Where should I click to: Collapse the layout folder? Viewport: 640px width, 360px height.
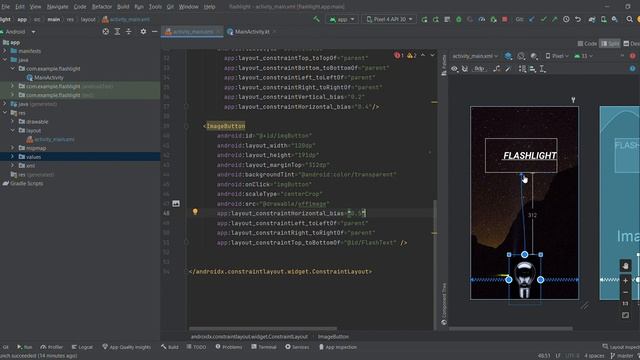tap(13, 131)
